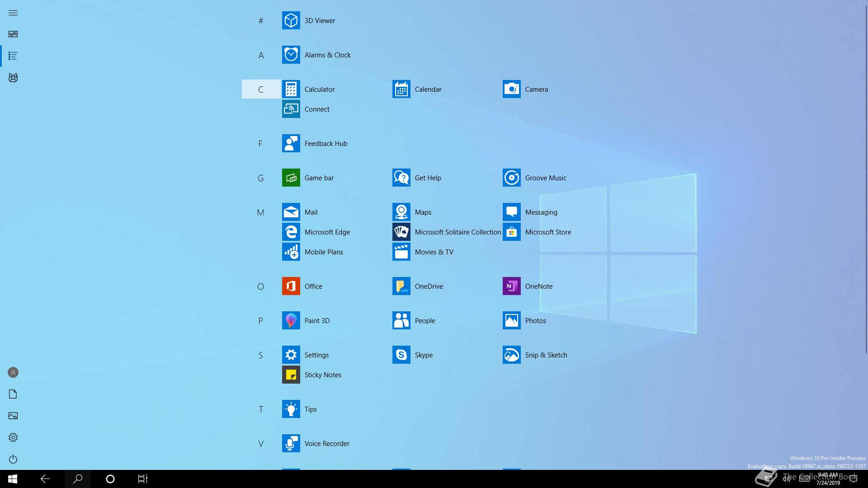Screen dimensions: 868x488
Task: Open Snip & Sketch icon
Action: tap(511, 355)
